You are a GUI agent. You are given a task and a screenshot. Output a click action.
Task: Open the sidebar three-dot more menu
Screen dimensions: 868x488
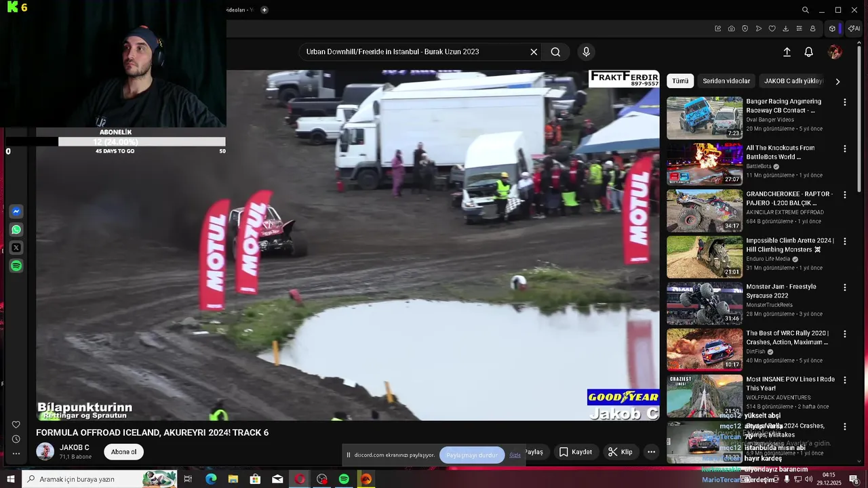(x=16, y=453)
